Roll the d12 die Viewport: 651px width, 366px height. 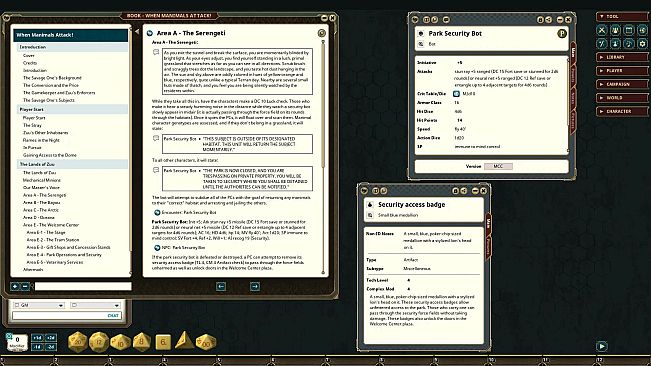coord(99,342)
